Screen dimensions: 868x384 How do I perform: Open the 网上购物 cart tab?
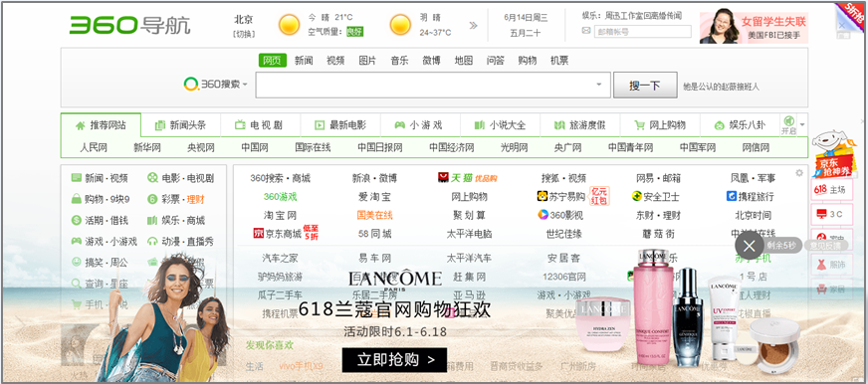click(x=660, y=125)
